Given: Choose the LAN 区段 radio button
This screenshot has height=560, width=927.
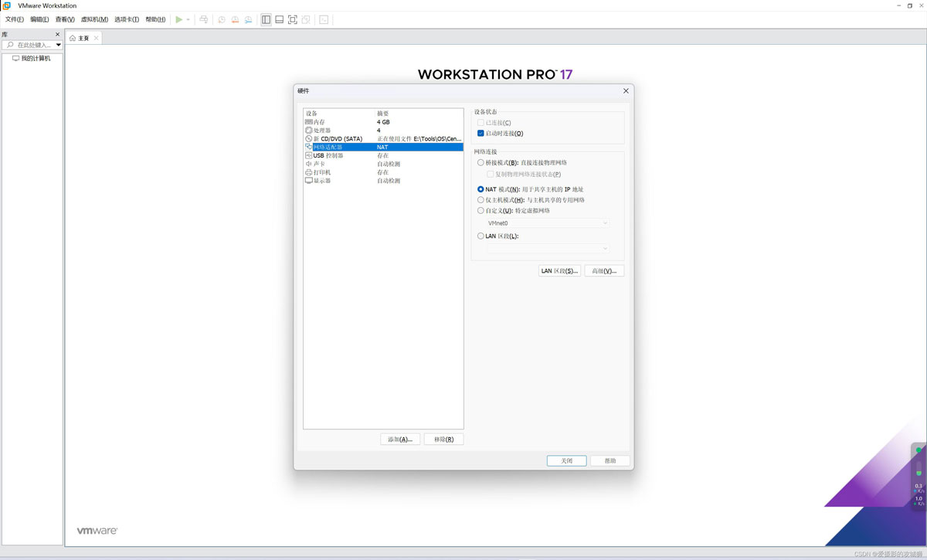Looking at the screenshot, I should pyautogui.click(x=480, y=236).
